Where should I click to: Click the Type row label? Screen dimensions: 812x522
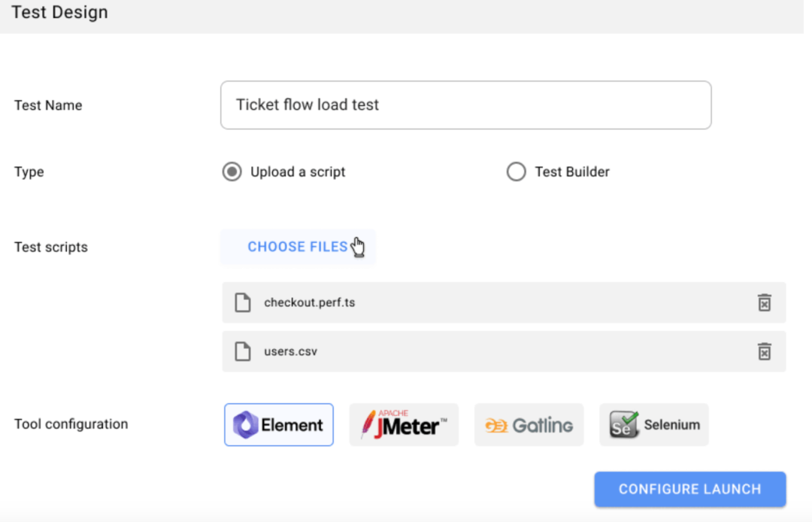point(29,171)
